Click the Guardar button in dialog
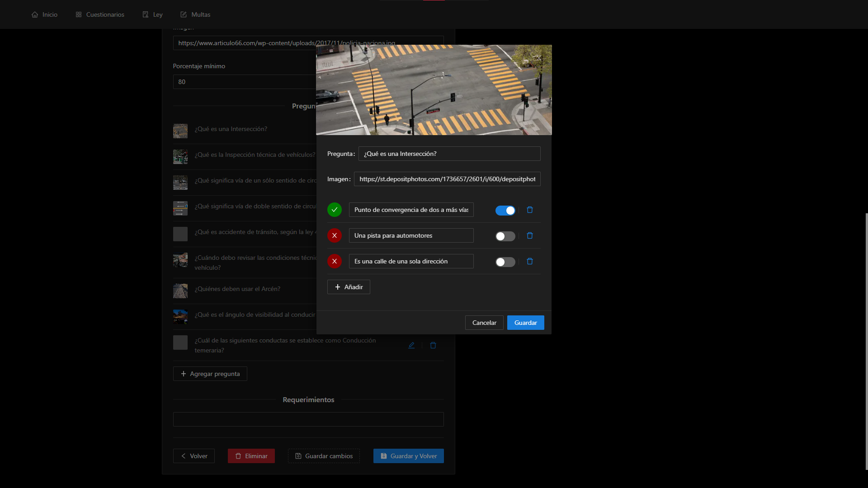 [x=525, y=323]
